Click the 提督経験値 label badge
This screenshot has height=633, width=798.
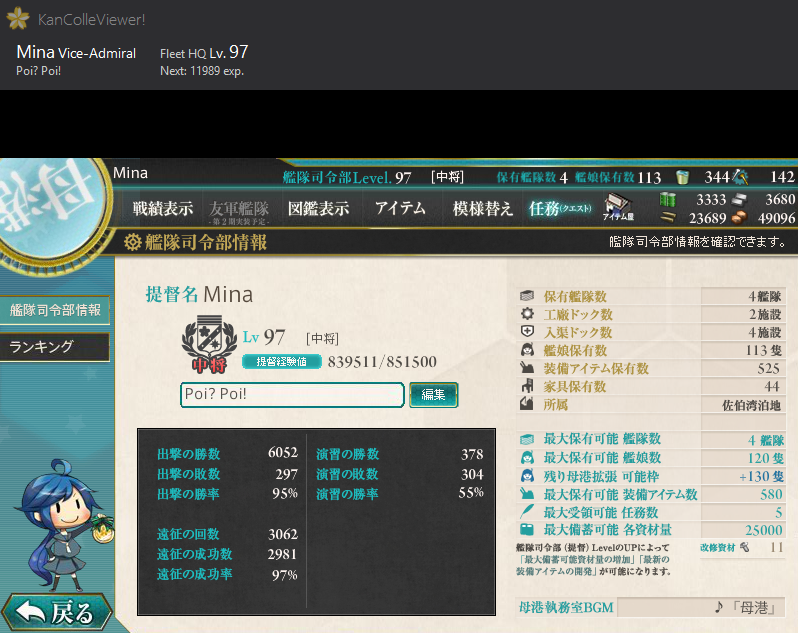pos(281,362)
